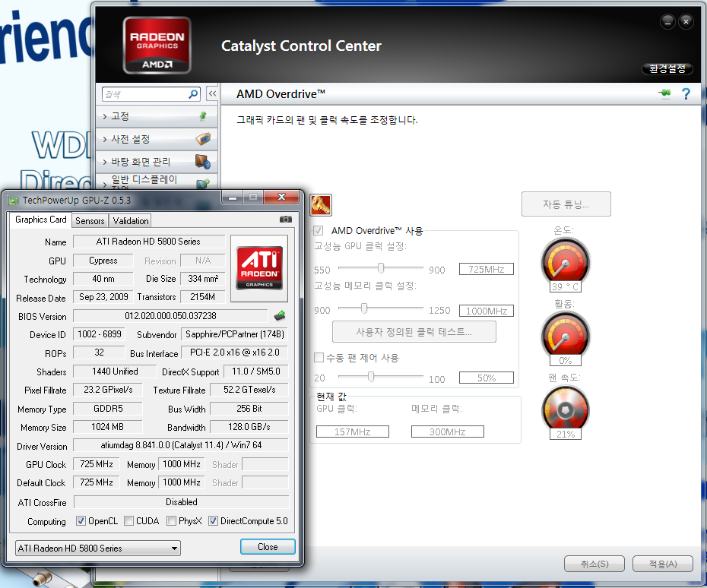Screen dimensions: 707x588
Task: Switch to the Graphics Card tab
Action: [x=40, y=220]
